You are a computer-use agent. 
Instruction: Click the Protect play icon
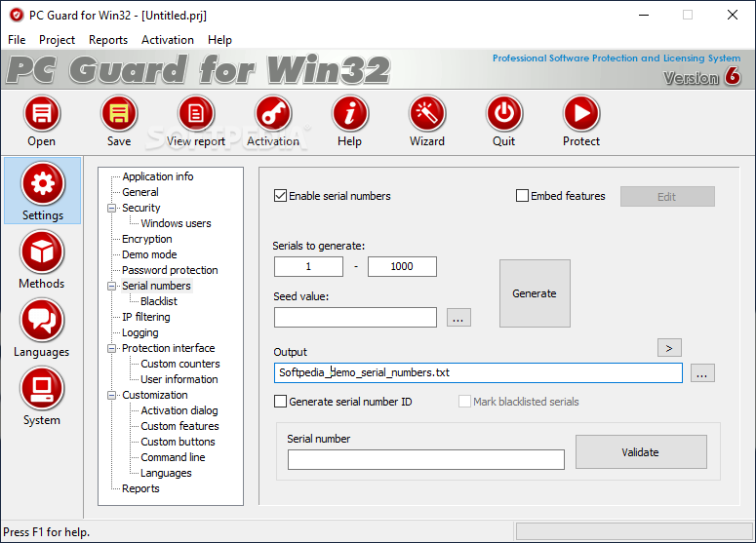click(581, 114)
